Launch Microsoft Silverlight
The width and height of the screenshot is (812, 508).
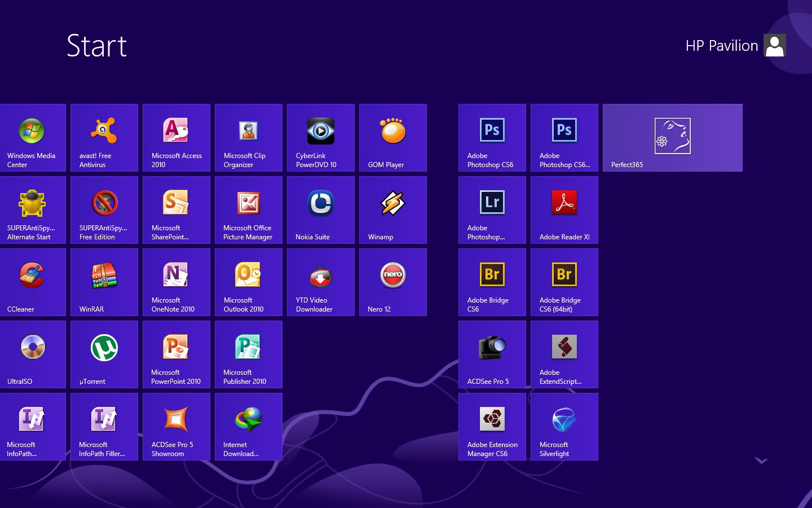[564, 427]
